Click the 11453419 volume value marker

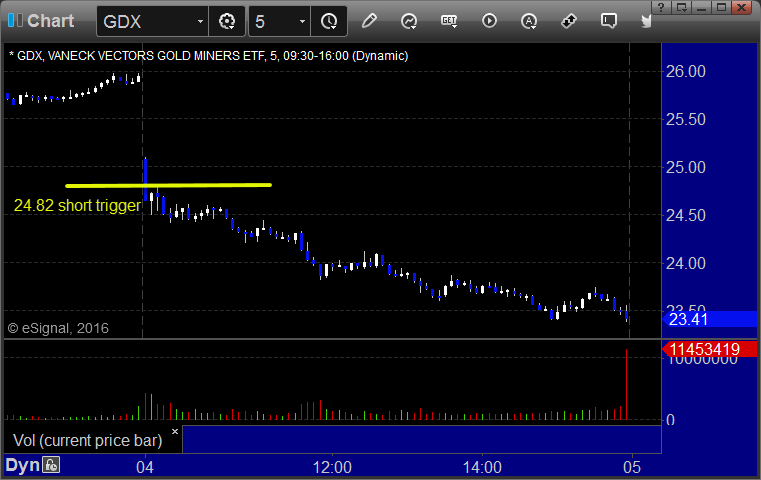pos(709,349)
